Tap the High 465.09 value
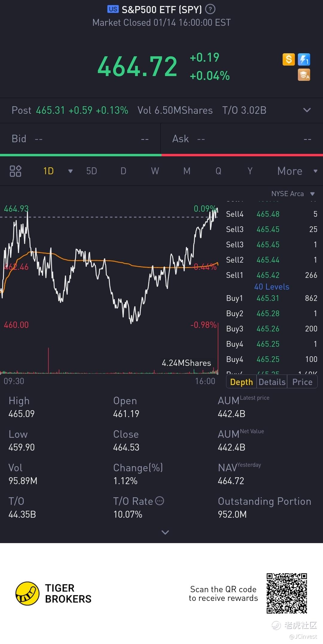The height and width of the screenshot is (644, 323). (22, 414)
